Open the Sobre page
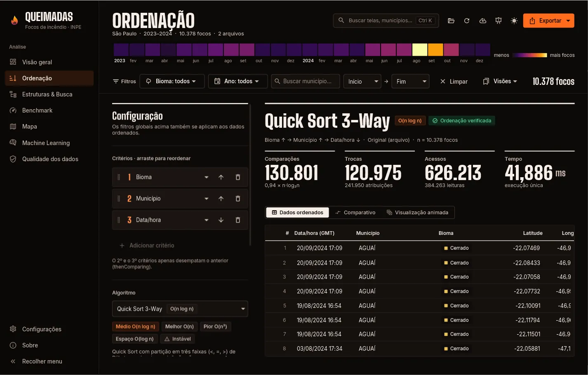Screen dimensions: 588x375 coord(49,345)
